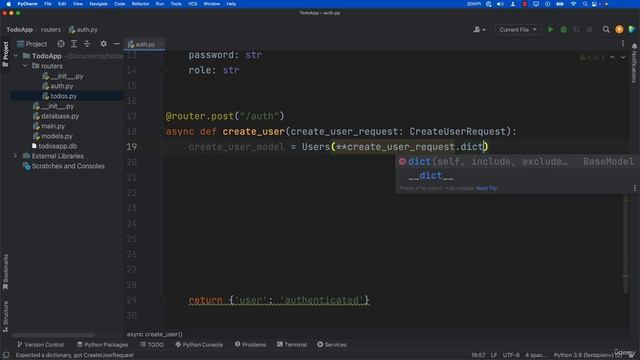Open Version Control tool window

(40, 345)
